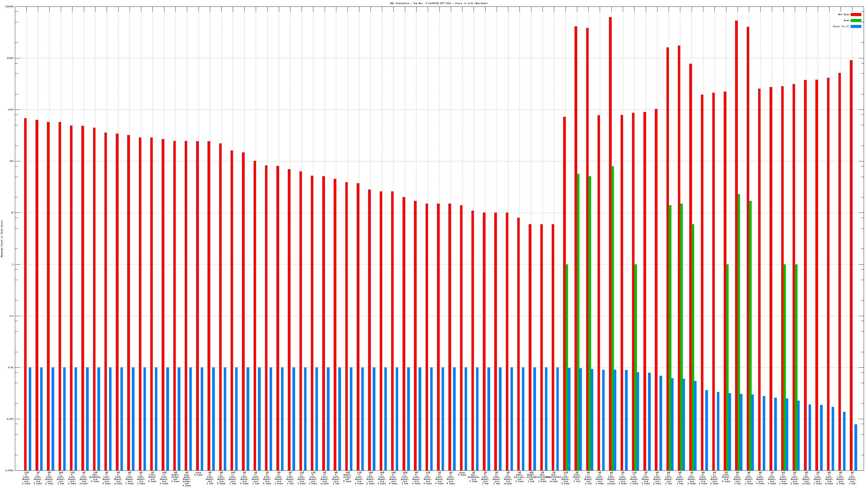The height and width of the screenshot is (488, 868).
Task: Click the 'none 9 hops' x-axis label
Action: [x=462, y=474]
